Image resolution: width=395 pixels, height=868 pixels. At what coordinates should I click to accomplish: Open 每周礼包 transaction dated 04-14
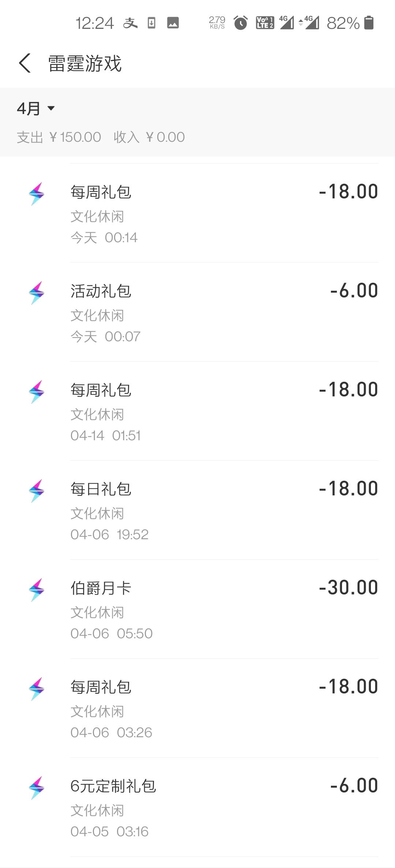pyautogui.click(x=197, y=411)
